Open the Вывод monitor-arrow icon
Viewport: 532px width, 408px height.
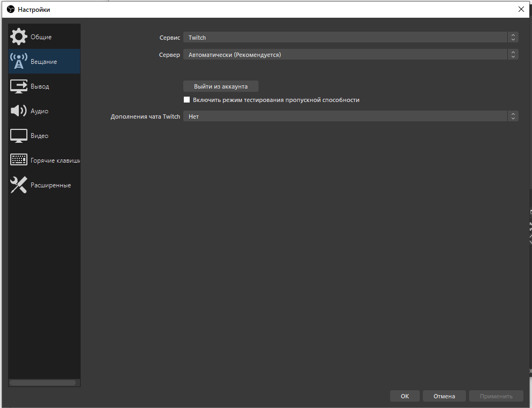[x=19, y=86]
